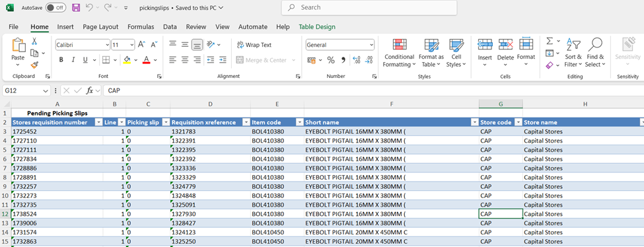Align text to the bottom
The image size is (644, 247).
[x=197, y=44]
